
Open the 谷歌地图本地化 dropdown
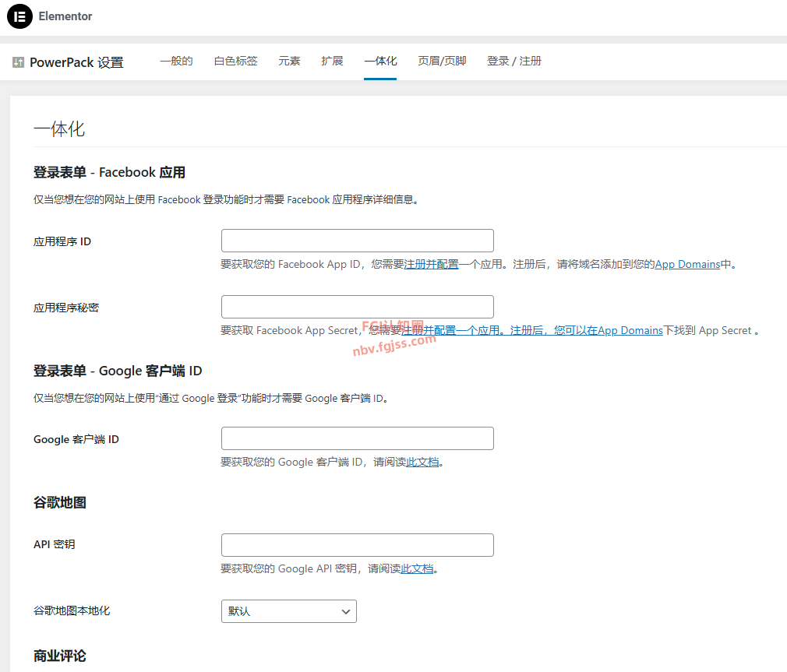(x=288, y=611)
